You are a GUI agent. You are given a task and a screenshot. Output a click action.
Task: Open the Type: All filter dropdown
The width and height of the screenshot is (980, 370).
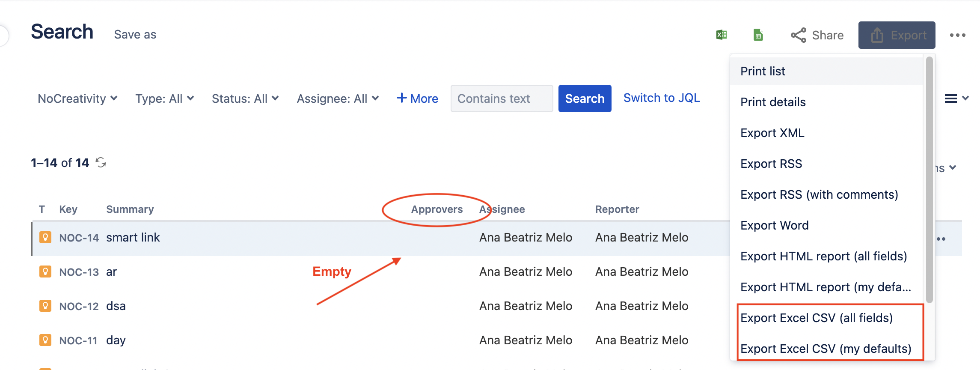(x=165, y=98)
